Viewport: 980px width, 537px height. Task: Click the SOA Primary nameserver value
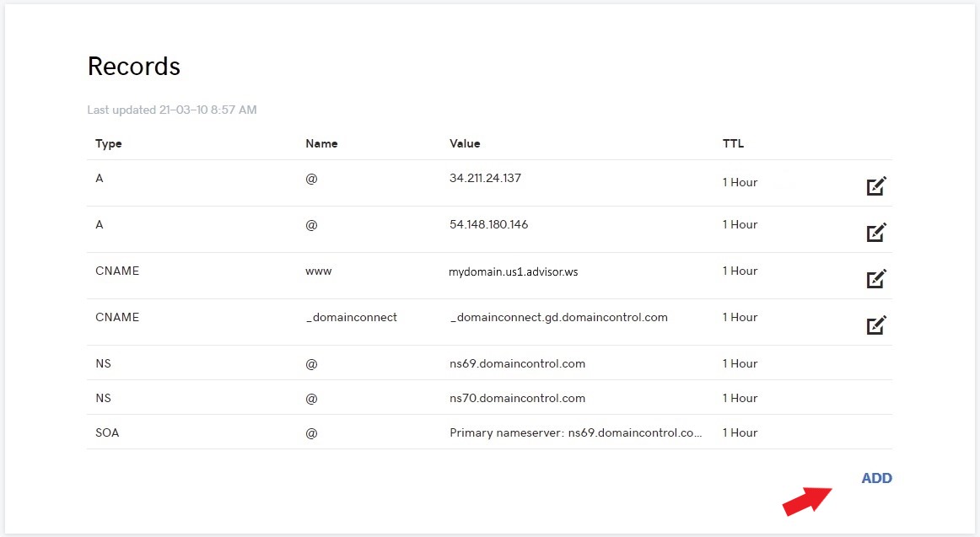575,432
